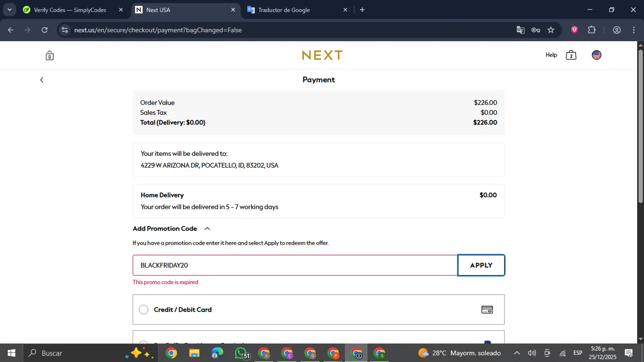Click the browser back arrow
644x362 pixels.
tap(11, 30)
